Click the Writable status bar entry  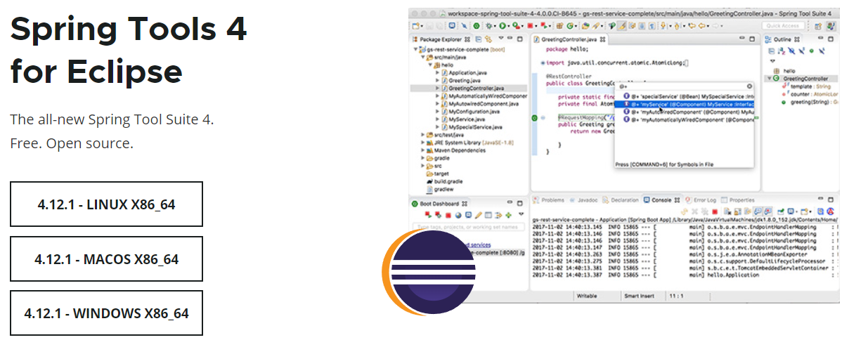pos(587,296)
